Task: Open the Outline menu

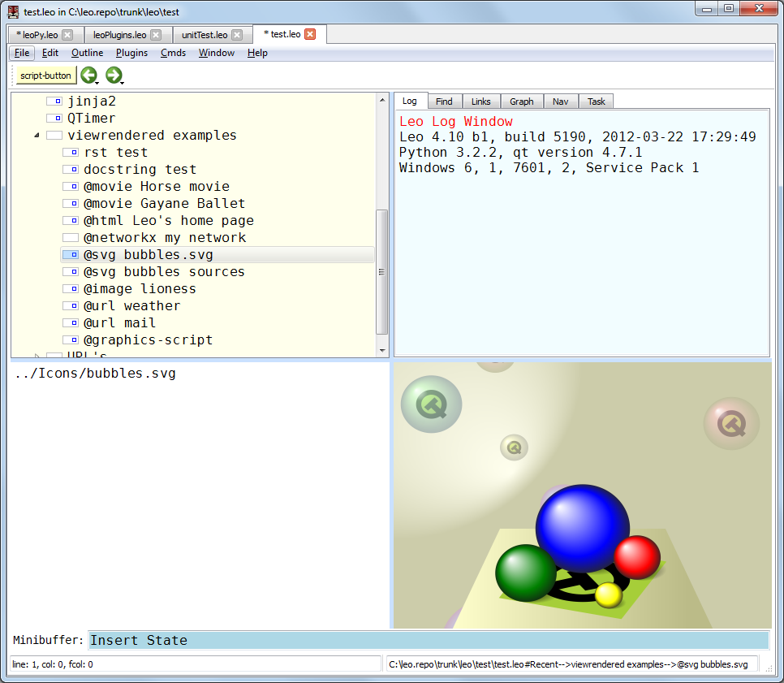Action: (87, 53)
